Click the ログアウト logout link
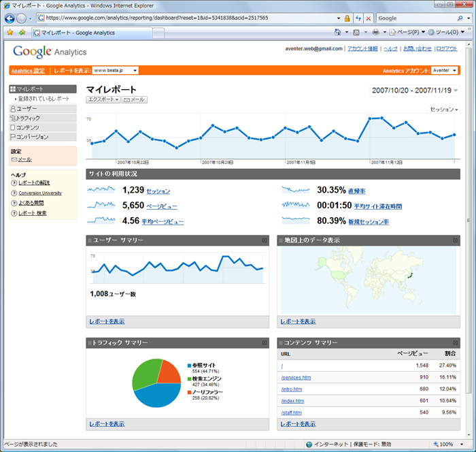 click(447, 48)
